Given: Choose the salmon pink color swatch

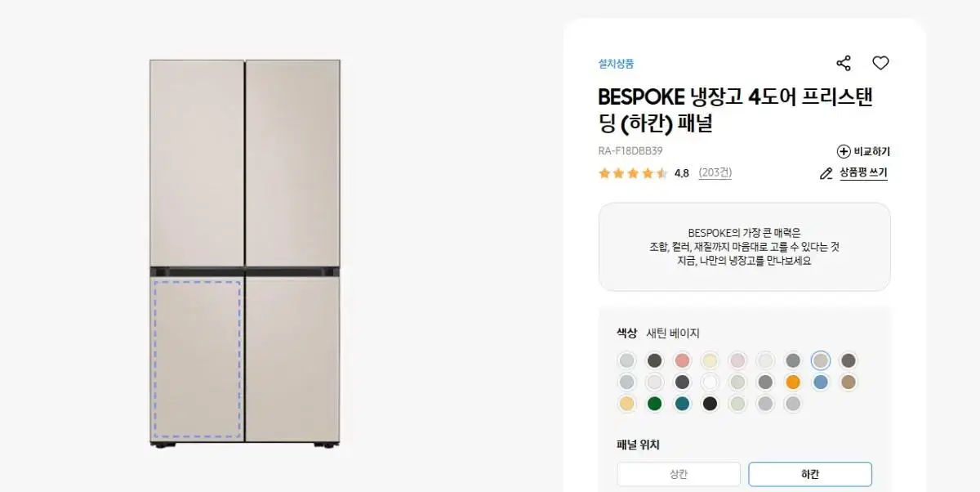Looking at the screenshot, I should pyautogui.click(x=682, y=360).
